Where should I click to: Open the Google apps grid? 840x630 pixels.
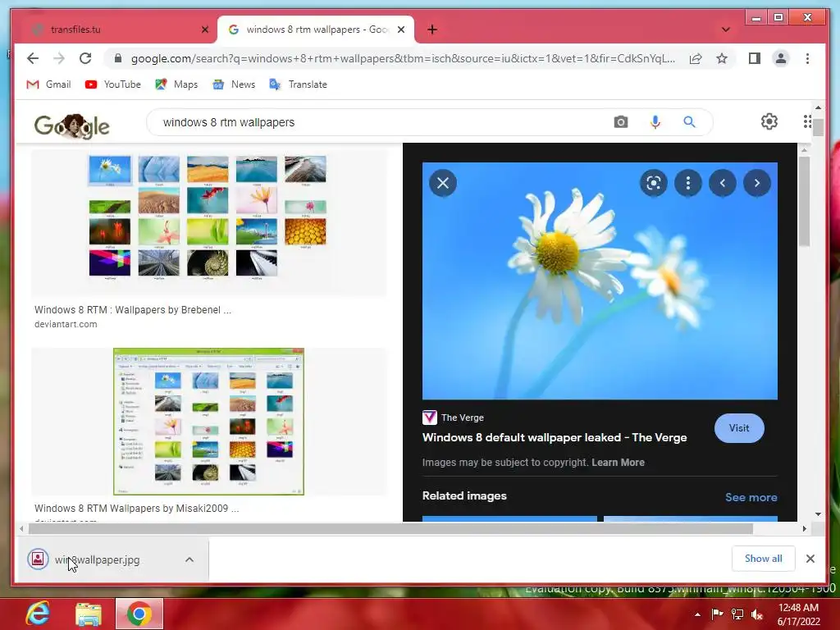pos(807,121)
